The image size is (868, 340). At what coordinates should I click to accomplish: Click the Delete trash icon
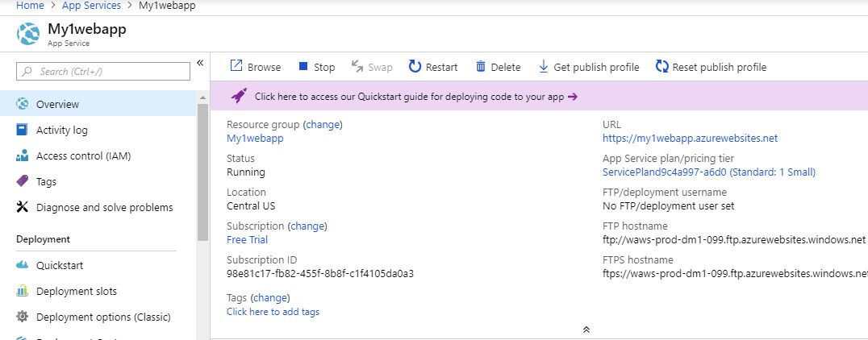[x=481, y=67]
